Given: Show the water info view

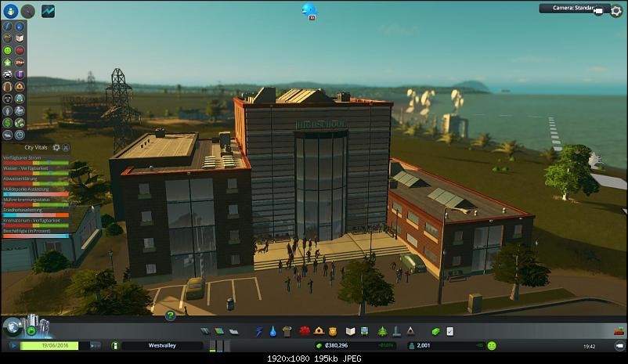Looking at the screenshot, I should pyautogui.click(x=20, y=27).
